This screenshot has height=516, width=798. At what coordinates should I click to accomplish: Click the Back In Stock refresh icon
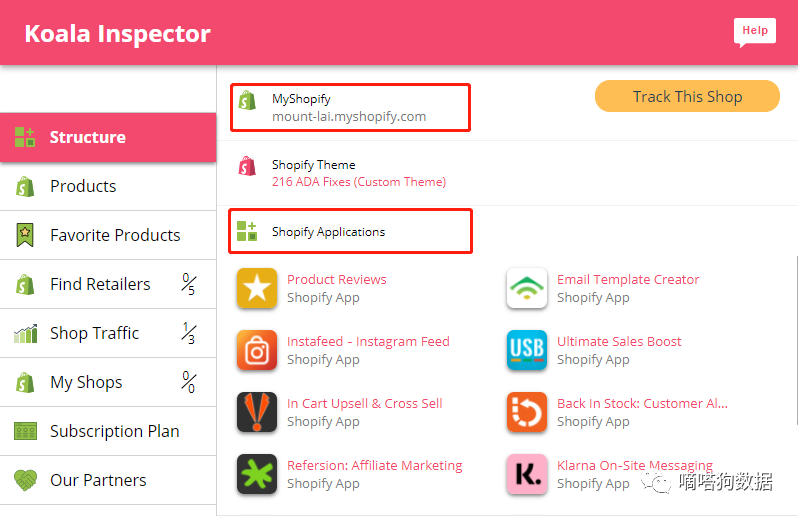pos(527,412)
